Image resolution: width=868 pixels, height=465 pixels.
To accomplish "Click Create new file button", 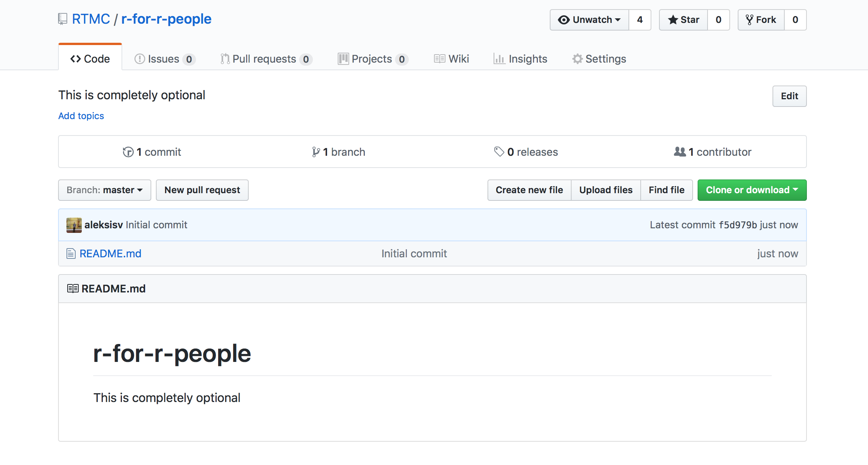I will pos(529,190).
